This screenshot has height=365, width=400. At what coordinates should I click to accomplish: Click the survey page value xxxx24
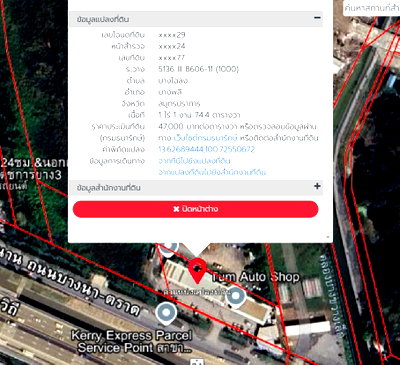(x=172, y=46)
